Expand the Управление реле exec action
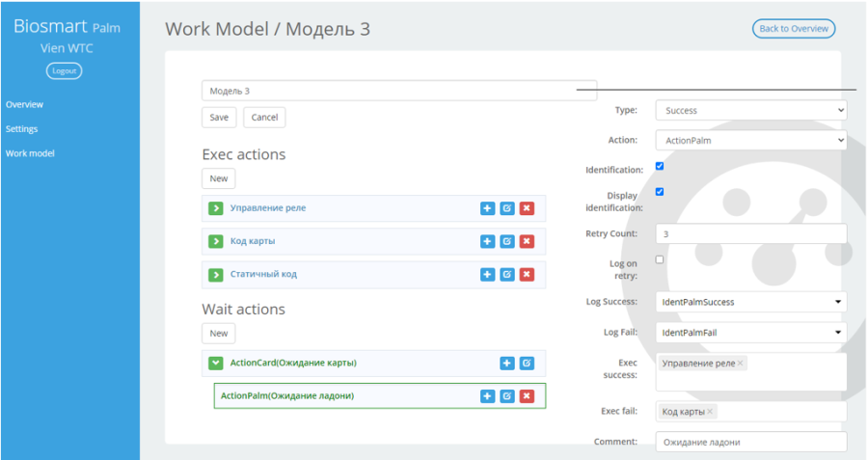This screenshot has height=460, width=868. (x=215, y=208)
